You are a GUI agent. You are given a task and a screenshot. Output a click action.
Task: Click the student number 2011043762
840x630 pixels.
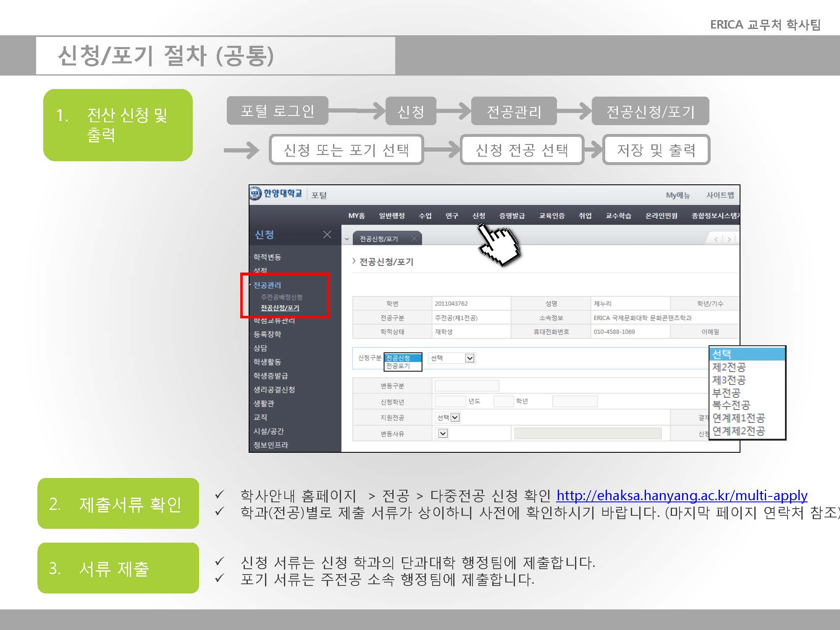pos(451,304)
